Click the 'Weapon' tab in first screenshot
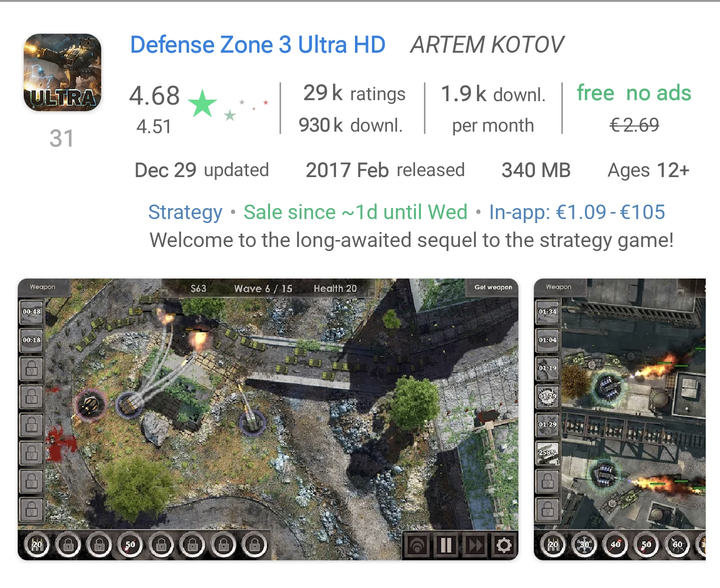 43,287
